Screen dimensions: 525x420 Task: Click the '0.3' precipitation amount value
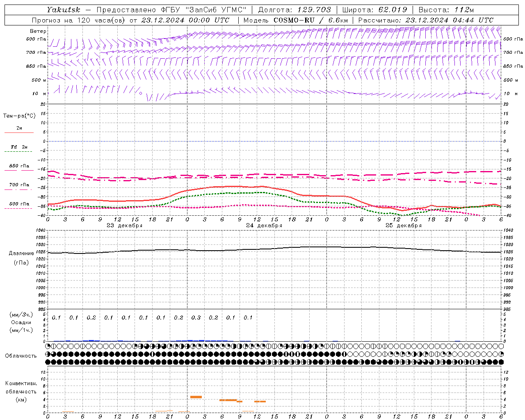click(196, 318)
